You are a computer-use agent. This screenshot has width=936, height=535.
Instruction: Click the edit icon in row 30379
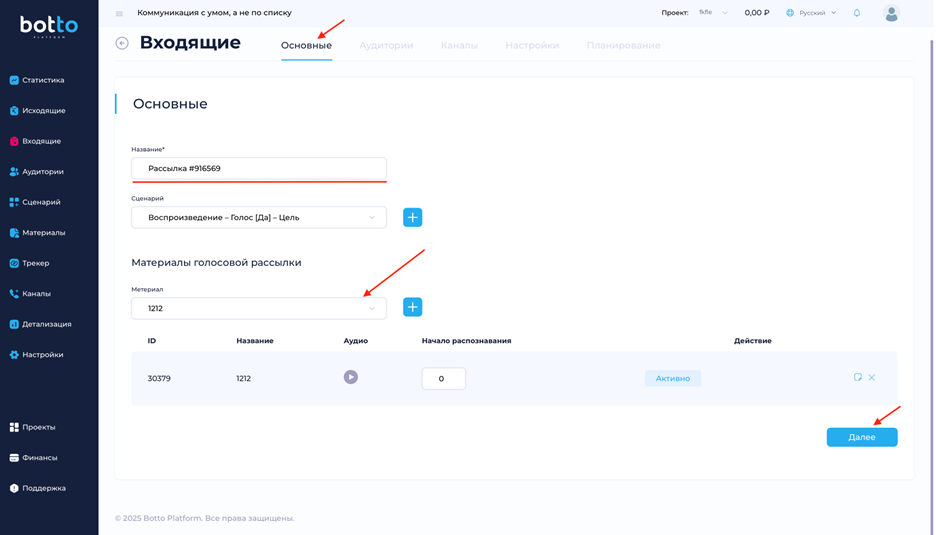point(857,377)
